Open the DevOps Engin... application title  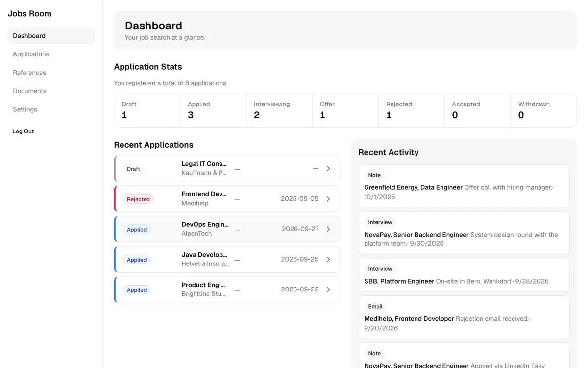(x=205, y=224)
